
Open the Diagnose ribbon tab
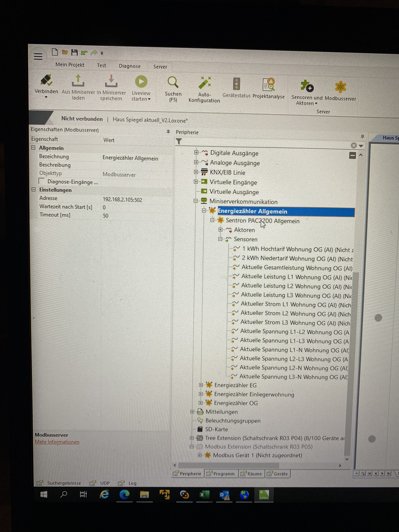[129, 66]
